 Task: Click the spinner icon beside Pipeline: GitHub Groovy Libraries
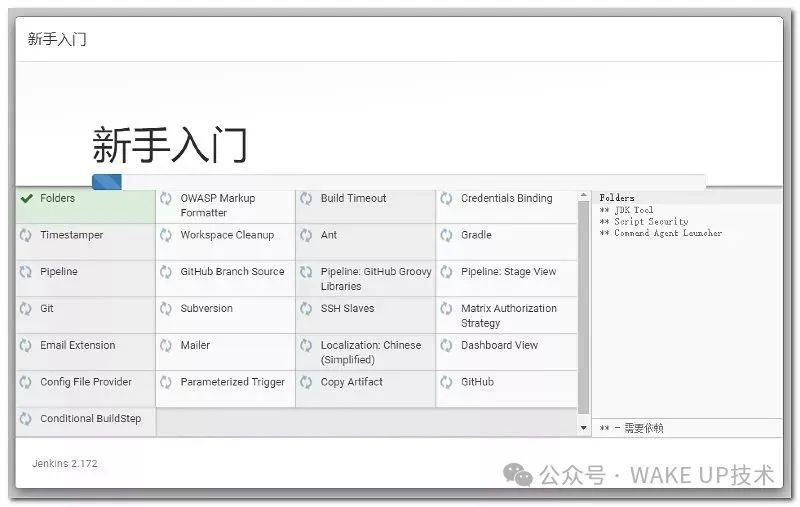(306, 272)
